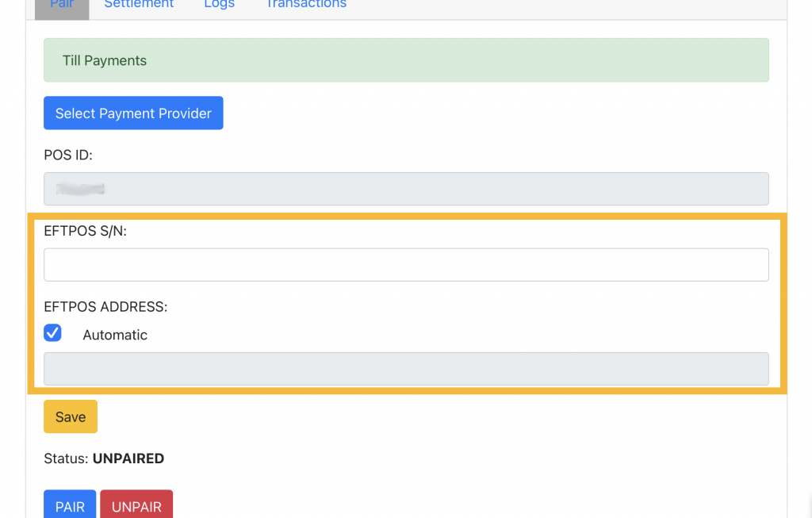This screenshot has height=518, width=812.
Task: Uncheck the Automatic address checkbox
Action: coord(53,333)
